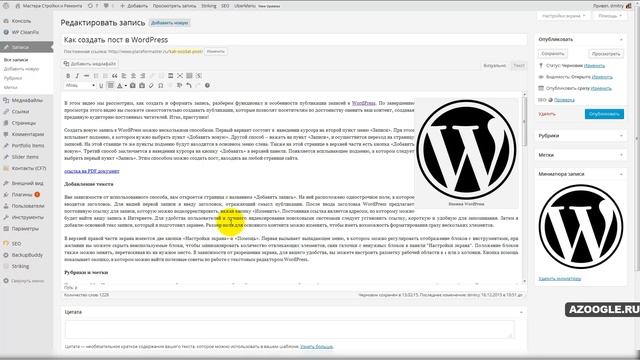Expand the Метки metabox

[621, 155]
